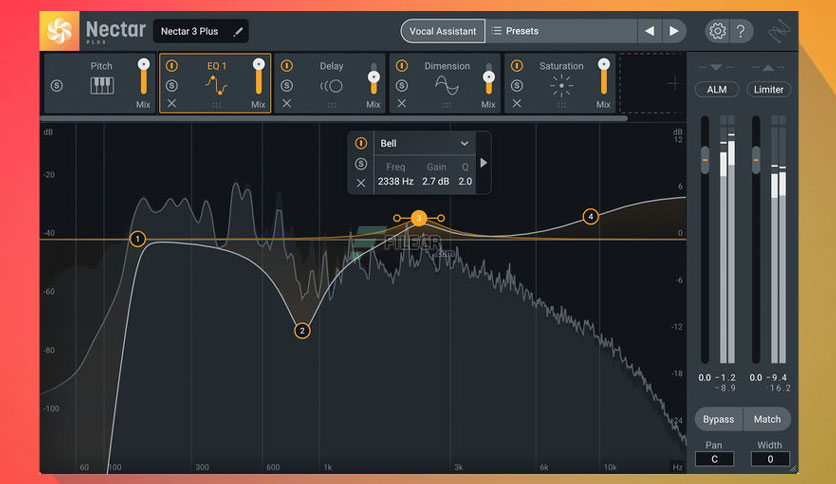Screen dimensions: 836x484
Task: Click the Saturation Mix slider
Action: [604, 80]
